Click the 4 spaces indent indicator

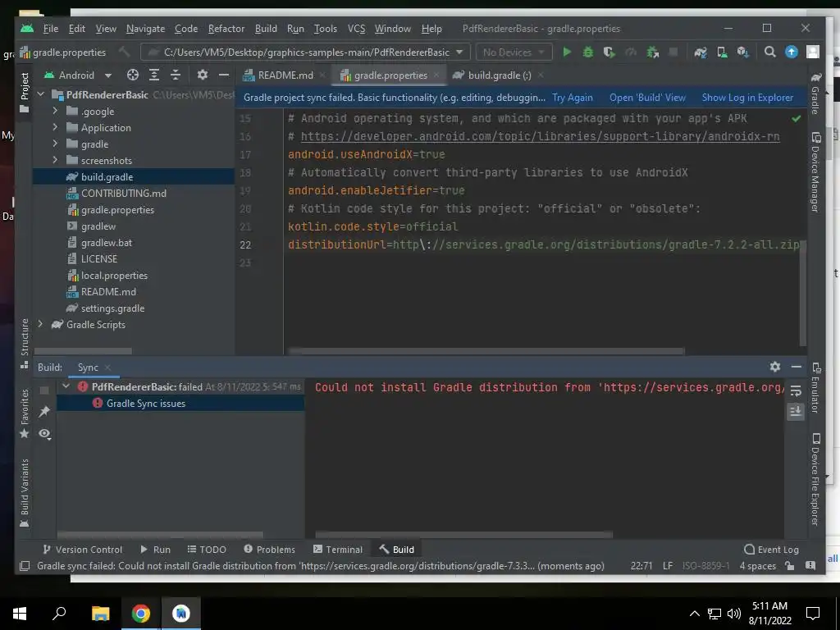tap(757, 566)
